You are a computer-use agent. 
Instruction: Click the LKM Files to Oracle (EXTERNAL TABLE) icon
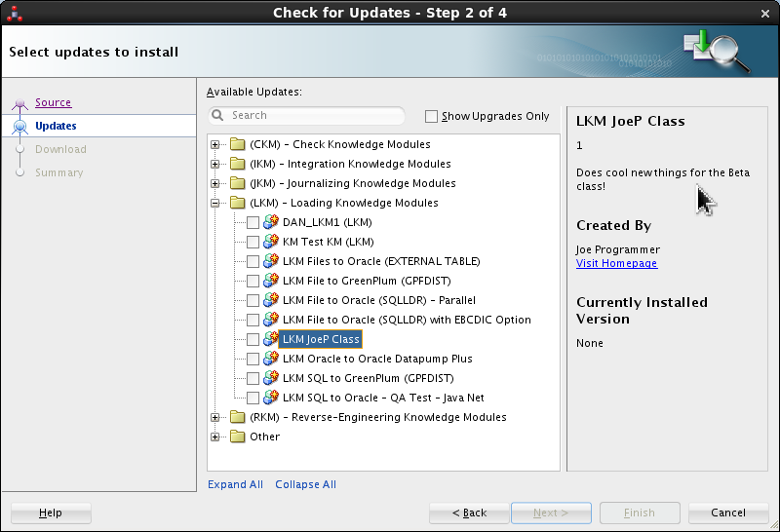[x=271, y=260]
